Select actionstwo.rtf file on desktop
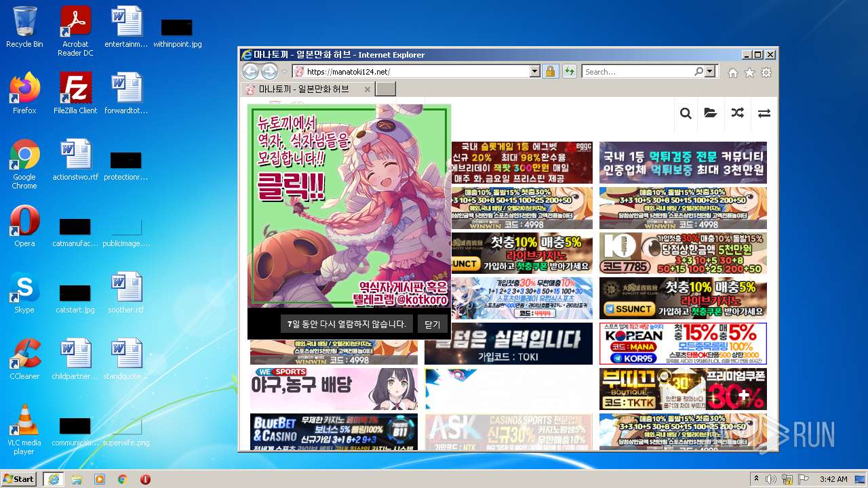Viewport: 868px width, 488px height. click(75, 160)
